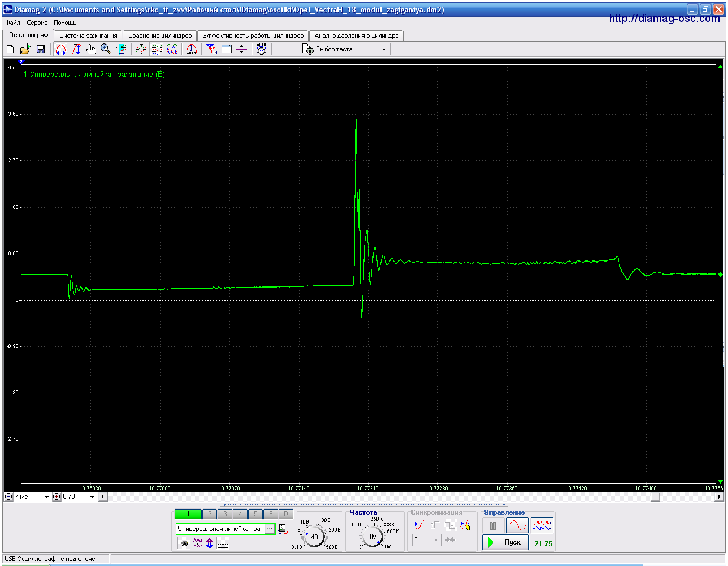Click the frequency 1M knob
This screenshot has width=728, height=566.
click(372, 537)
